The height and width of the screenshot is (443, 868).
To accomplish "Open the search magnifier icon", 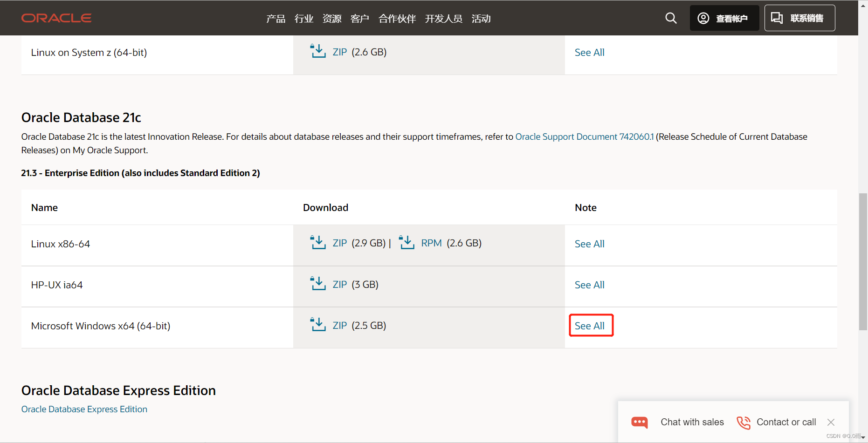I will tap(671, 18).
